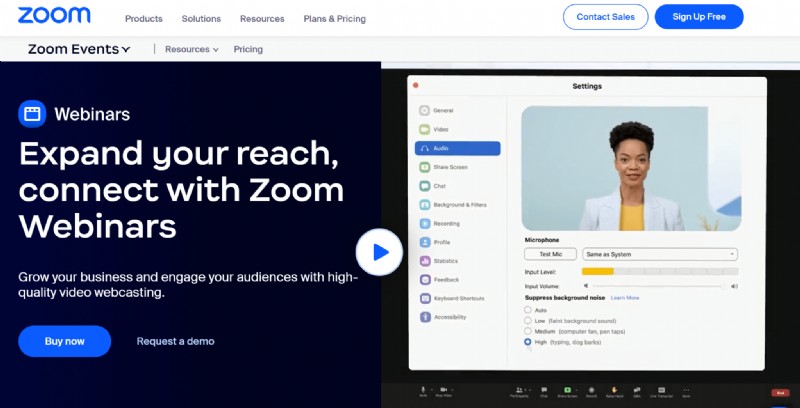
Task: Open Share Screen settings
Action: 450,167
